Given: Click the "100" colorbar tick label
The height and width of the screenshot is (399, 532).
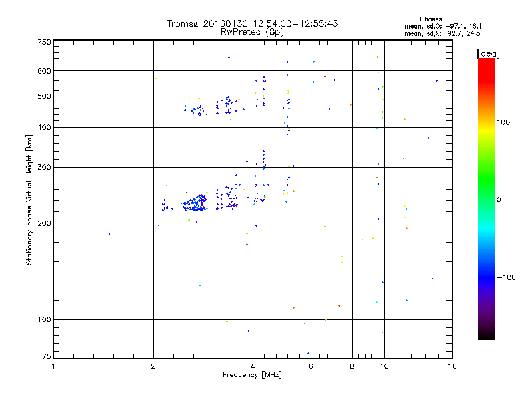Looking at the screenshot, I should click(503, 122).
